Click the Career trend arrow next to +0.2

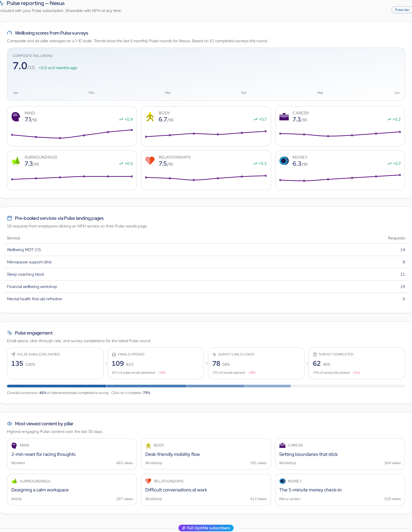pyautogui.click(x=389, y=119)
